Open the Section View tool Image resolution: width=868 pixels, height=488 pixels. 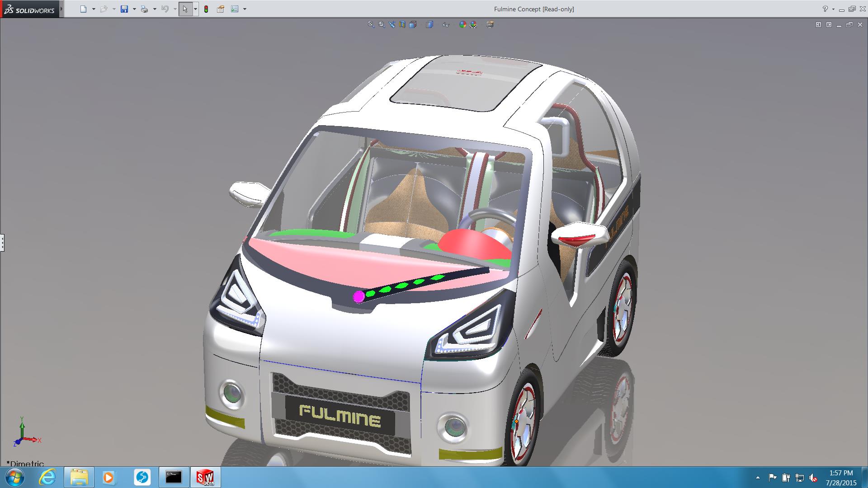click(x=402, y=24)
